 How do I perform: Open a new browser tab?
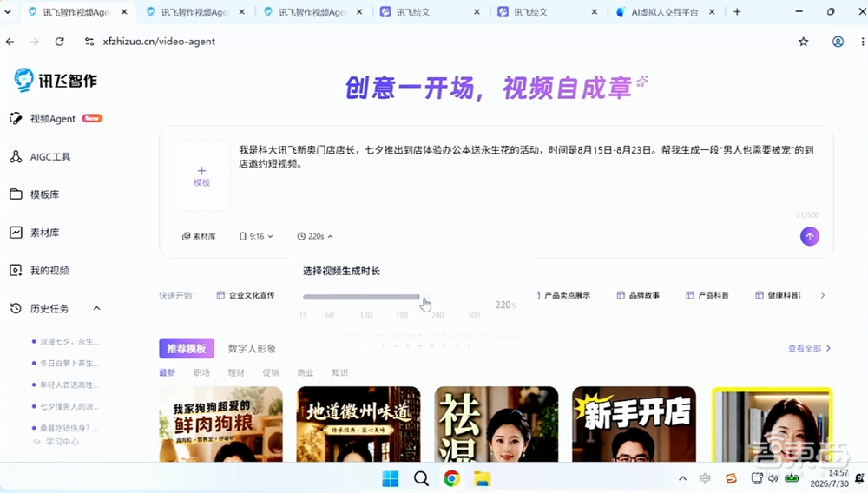tap(737, 11)
